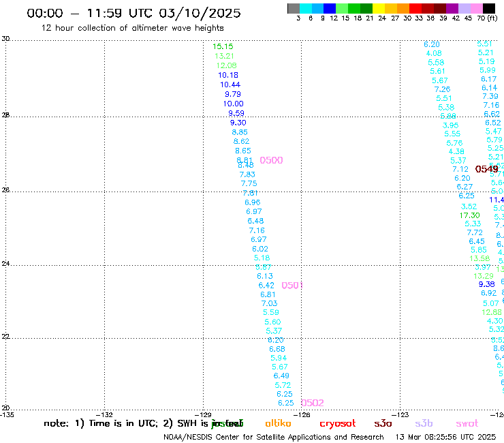
Task: Select the 7.39 wave height value
Action: point(490,97)
